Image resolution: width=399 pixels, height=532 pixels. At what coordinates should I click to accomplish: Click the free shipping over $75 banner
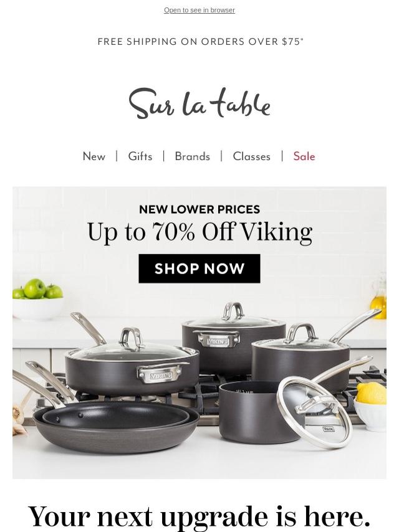click(200, 41)
